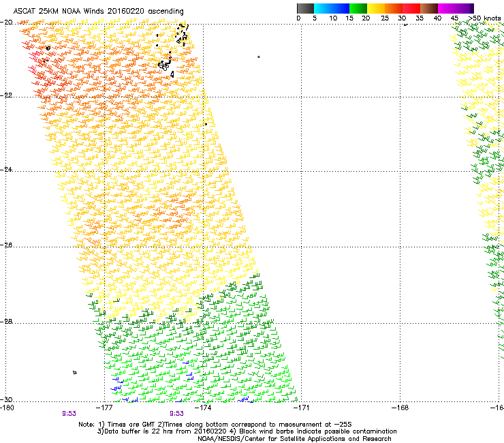This screenshot has height=443, width=504.
Task: Click the 'Data buffer is 22 hrs' note line
Action: pyautogui.click(x=247, y=431)
